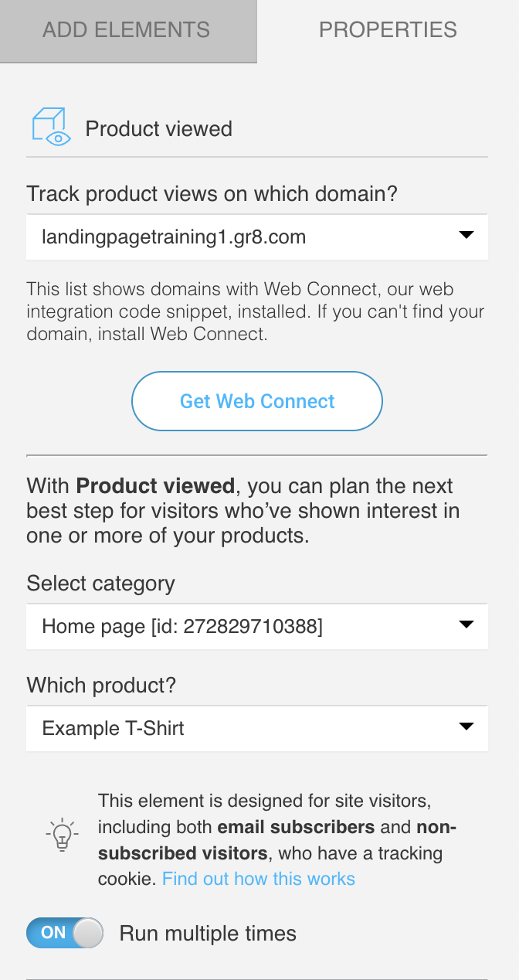Click the Which product dropdown arrow icon
The height and width of the screenshot is (980, 519).
tap(466, 726)
